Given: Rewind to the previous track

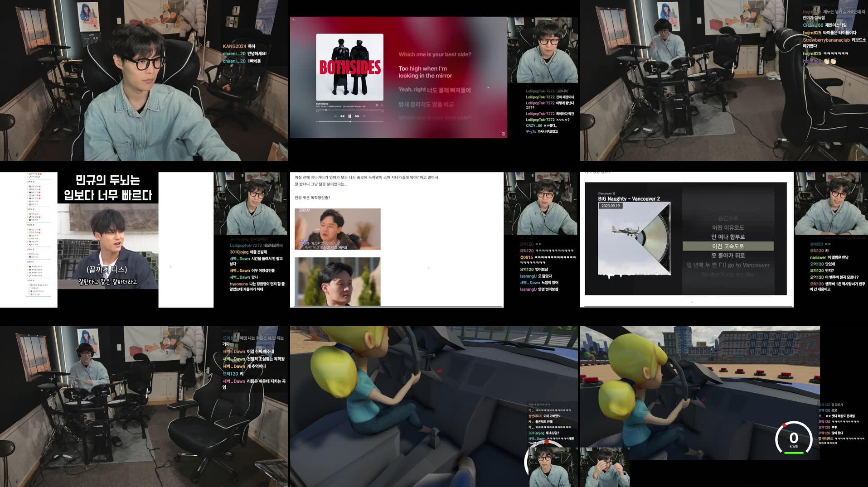Looking at the screenshot, I should click(x=342, y=116).
